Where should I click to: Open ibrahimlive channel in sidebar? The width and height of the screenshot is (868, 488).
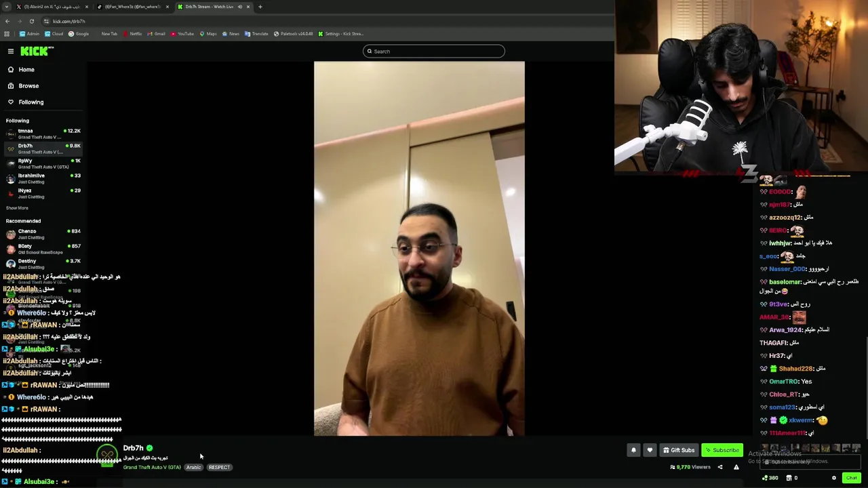42,178
